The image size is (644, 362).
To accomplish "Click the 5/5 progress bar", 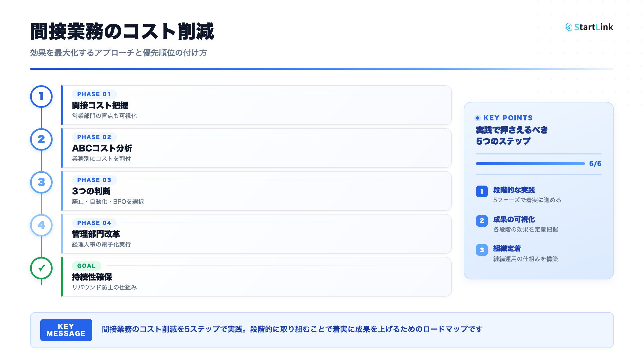I will tap(530, 164).
